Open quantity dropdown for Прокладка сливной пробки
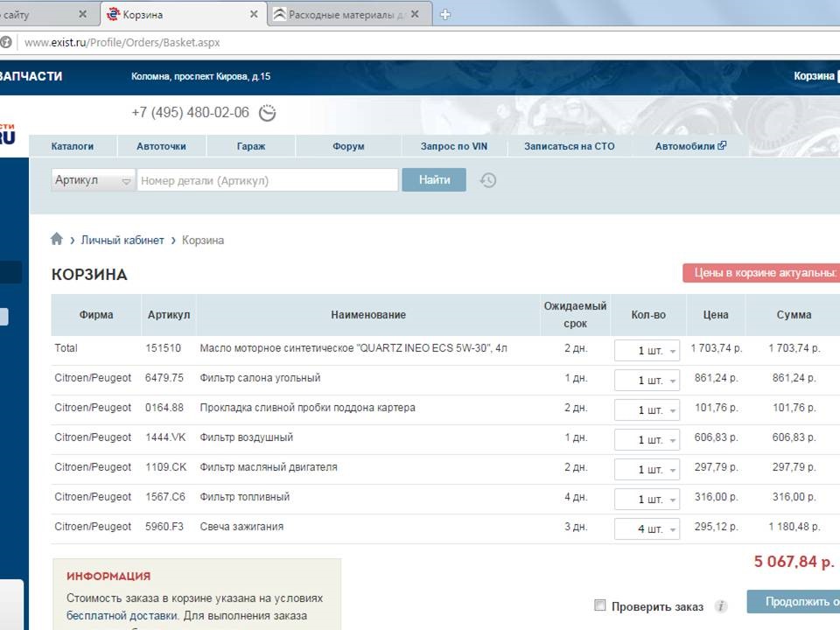Viewport: 840px width, 630px height. pos(647,410)
